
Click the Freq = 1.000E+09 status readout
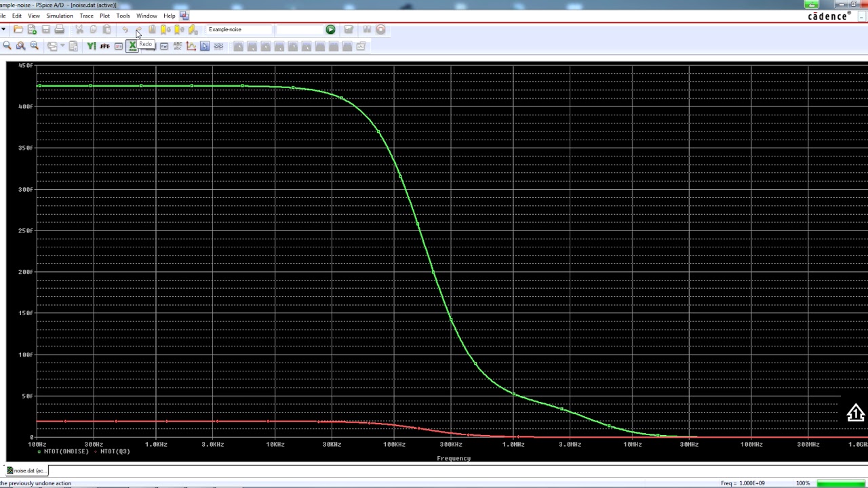(743, 483)
